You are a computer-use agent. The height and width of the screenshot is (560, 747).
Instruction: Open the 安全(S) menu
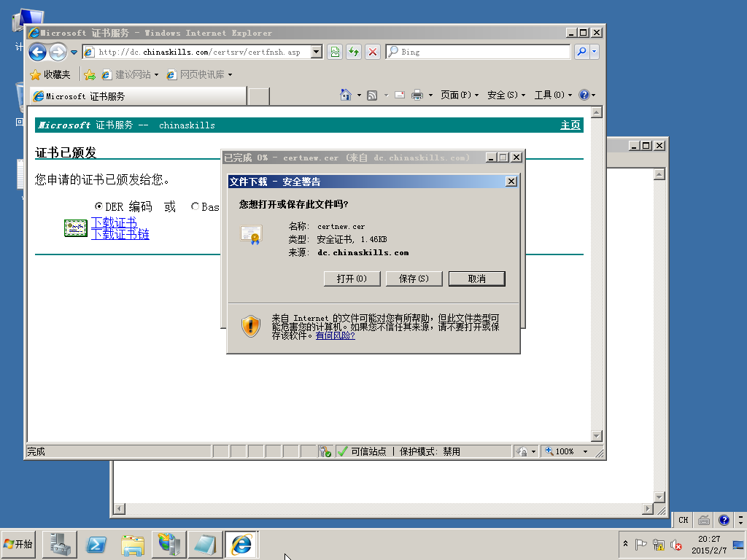coord(506,96)
